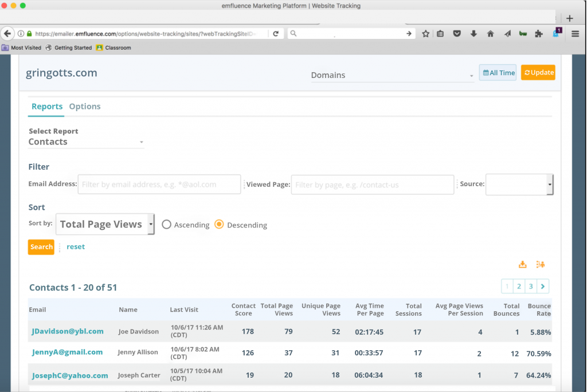The height and width of the screenshot is (392, 587).
Task: Switch to the Options tab
Action: (85, 106)
